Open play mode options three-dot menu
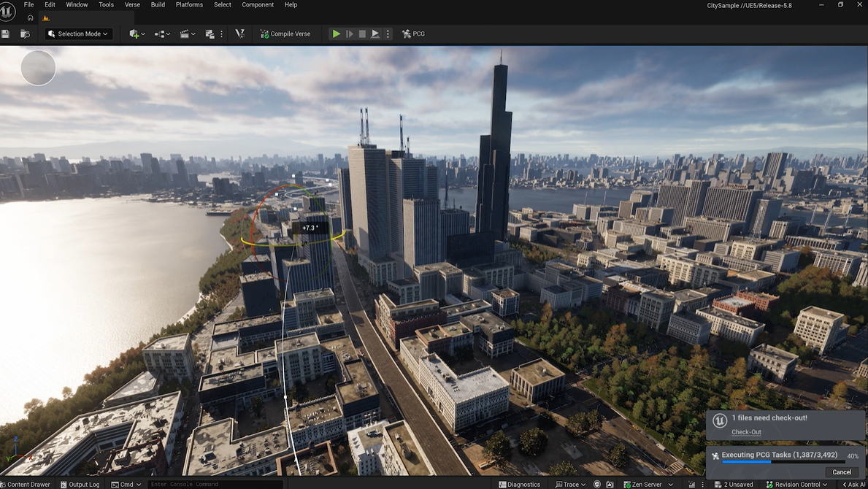This screenshot has width=868, height=489. [388, 34]
